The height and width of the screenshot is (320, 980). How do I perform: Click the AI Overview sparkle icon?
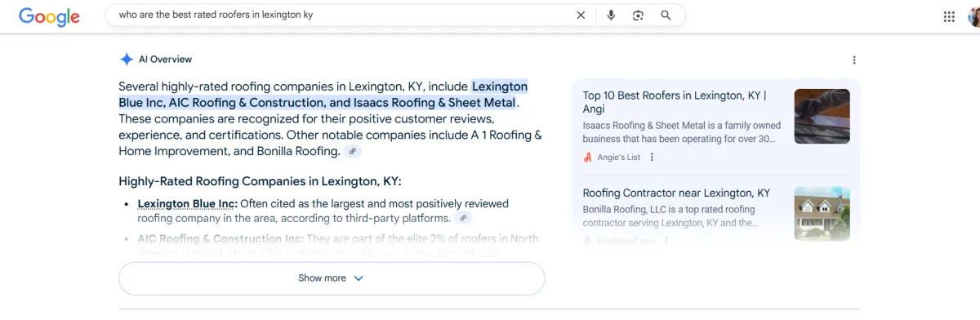[x=127, y=59]
